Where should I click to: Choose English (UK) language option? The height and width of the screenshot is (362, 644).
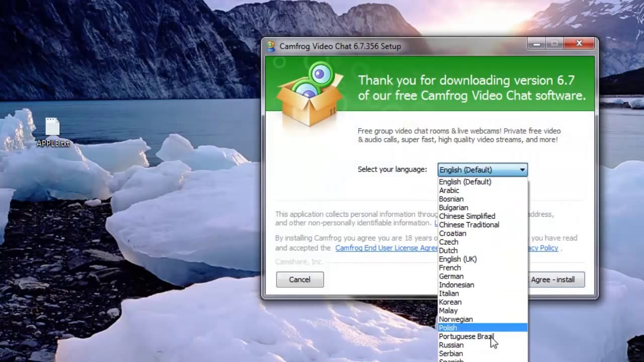pos(483,259)
